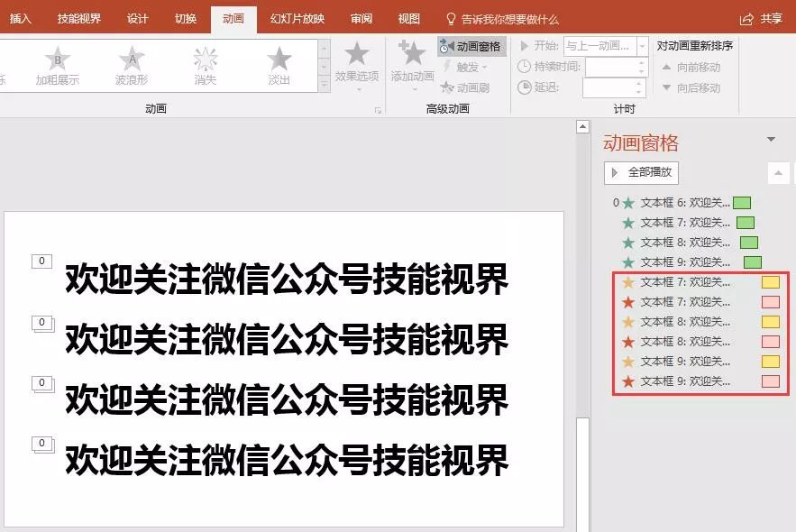
Task: Switch to the 幻灯片放映 tab
Action: click(297, 18)
